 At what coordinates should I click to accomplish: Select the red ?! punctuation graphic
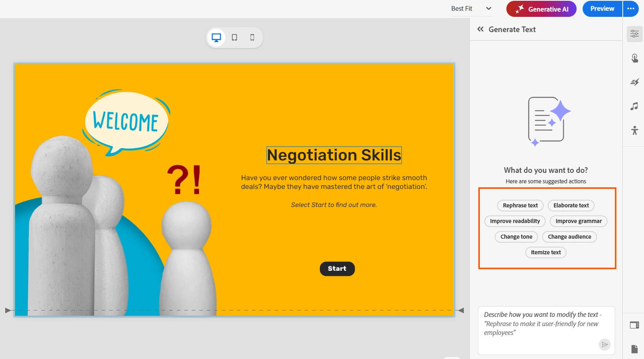point(184,180)
